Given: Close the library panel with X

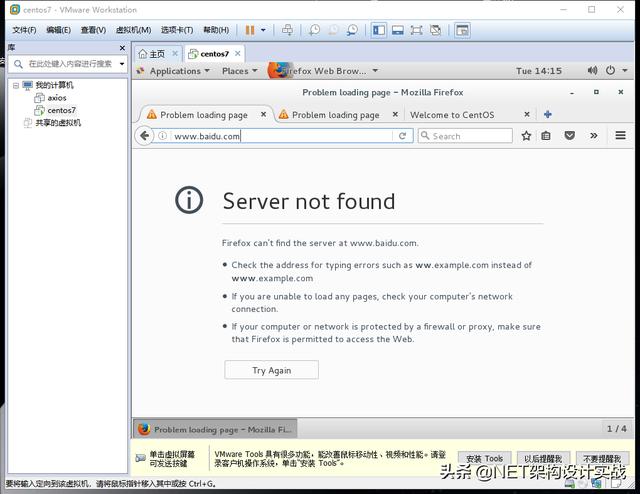Looking at the screenshot, I should [122, 48].
